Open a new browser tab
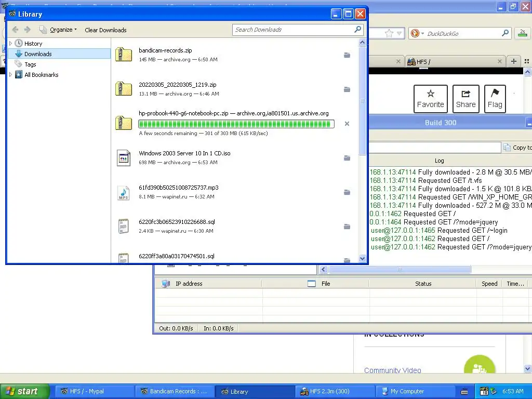This screenshot has height=399, width=532. 514,61
